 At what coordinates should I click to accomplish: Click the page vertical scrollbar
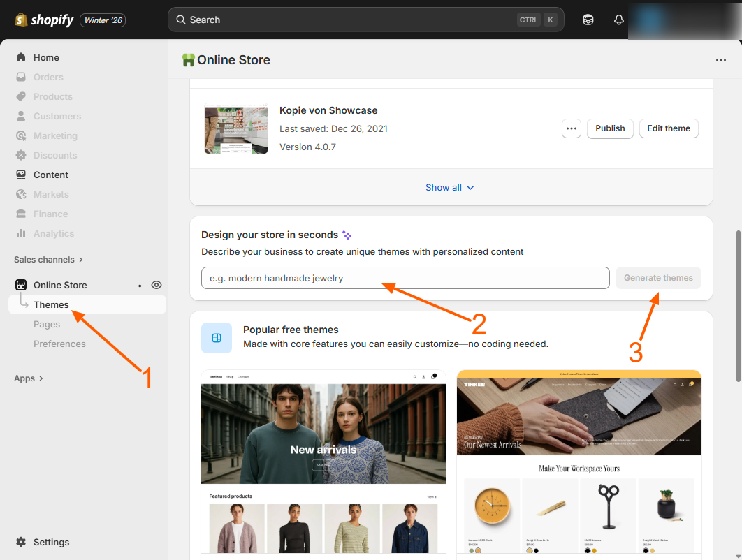738,306
